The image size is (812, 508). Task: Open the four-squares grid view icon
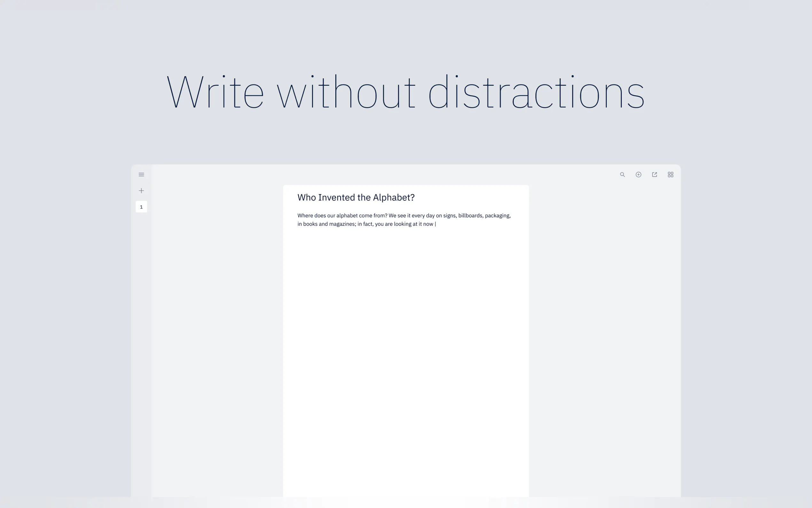tap(670, 174)
